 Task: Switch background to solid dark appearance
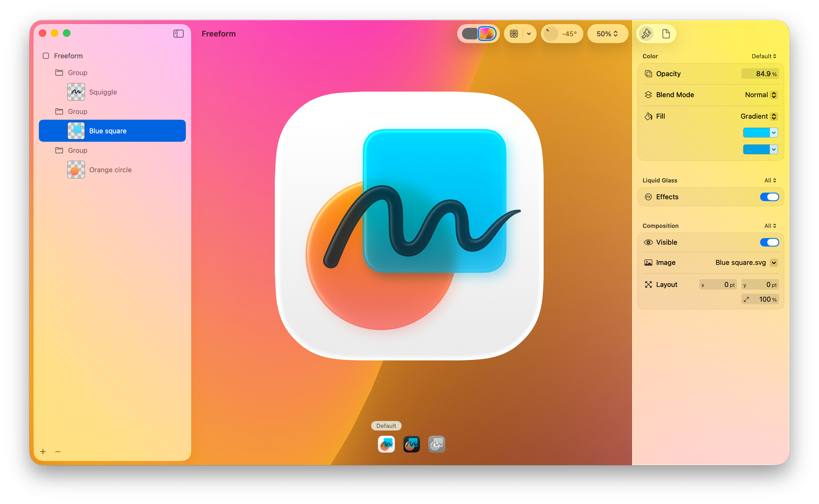pos(470,33)
